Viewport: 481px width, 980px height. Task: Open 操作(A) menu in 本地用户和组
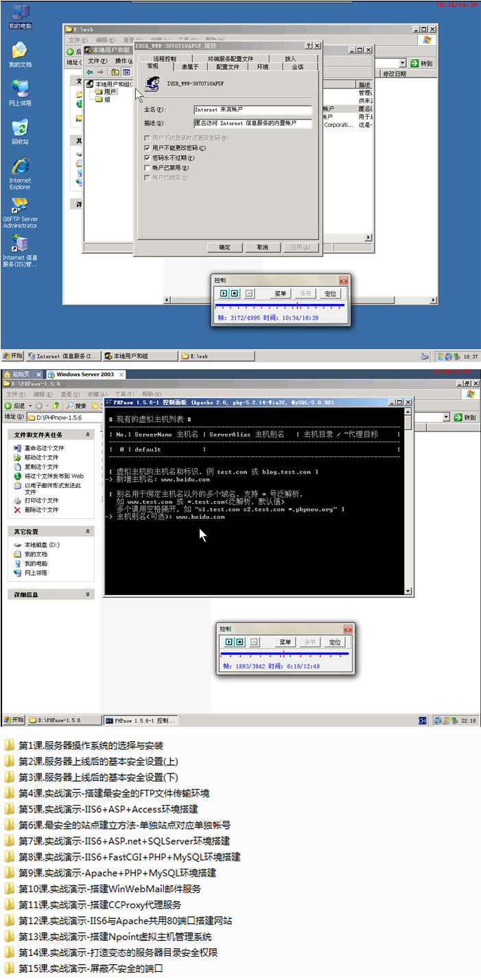124,61
